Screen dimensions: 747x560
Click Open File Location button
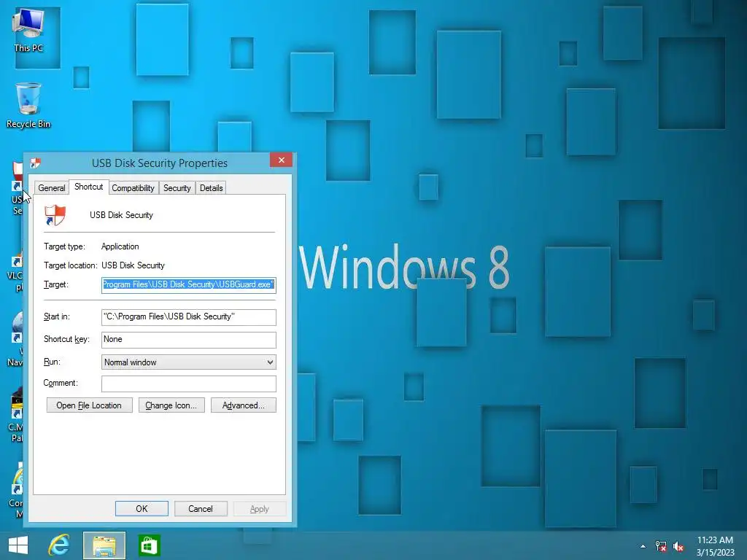pyautogui.click(x=89, y=405)
